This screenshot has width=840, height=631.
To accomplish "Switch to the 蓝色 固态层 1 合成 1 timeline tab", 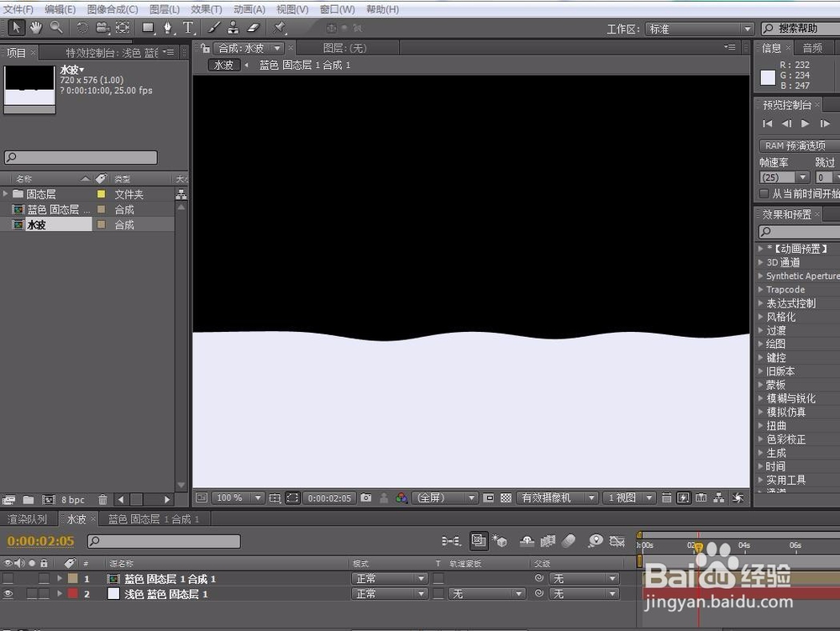I will [153, 518].
